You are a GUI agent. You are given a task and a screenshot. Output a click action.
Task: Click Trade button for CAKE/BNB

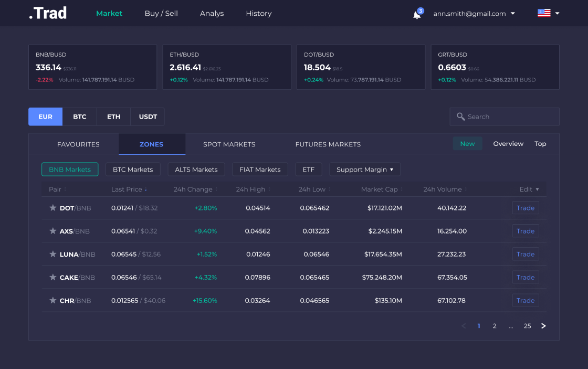(x=525, y=277)
